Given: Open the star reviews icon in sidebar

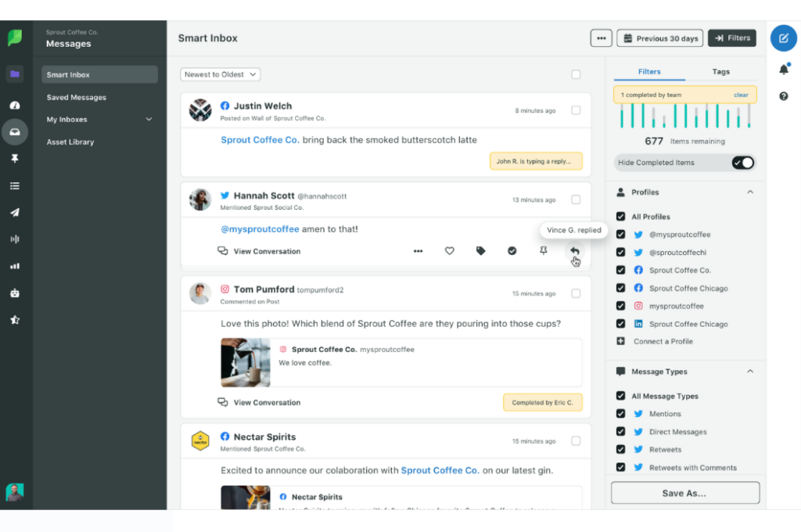Looking at the screenshot, I should (15, 320).
